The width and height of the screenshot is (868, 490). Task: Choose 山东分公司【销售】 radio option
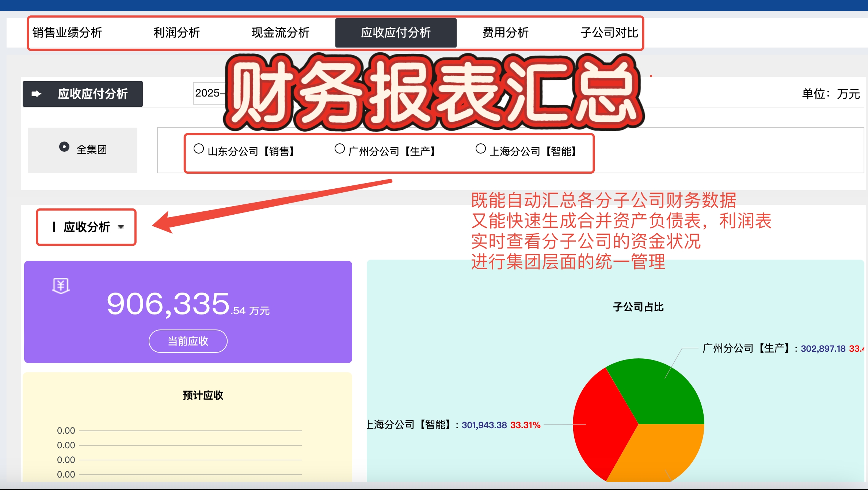[199, 149]
